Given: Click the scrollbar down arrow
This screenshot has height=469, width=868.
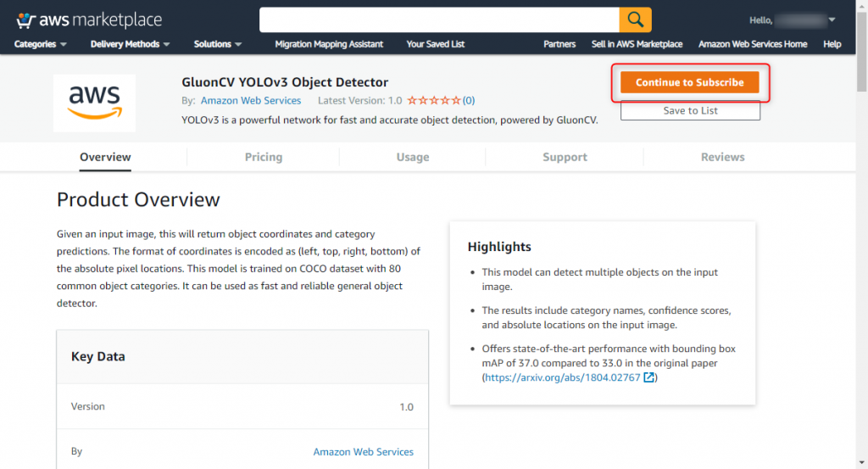Looking at the screenshot, I should pos(862,462).
